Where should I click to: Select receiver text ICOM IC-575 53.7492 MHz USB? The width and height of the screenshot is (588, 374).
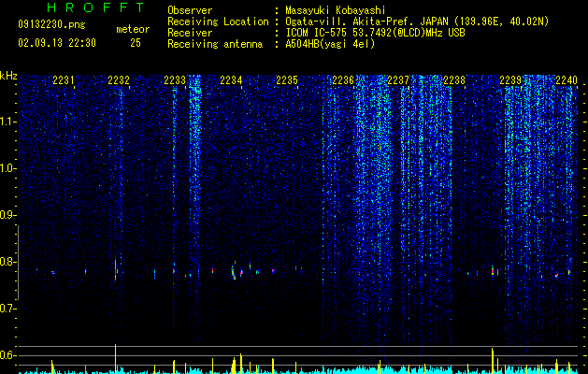[375, 33]
